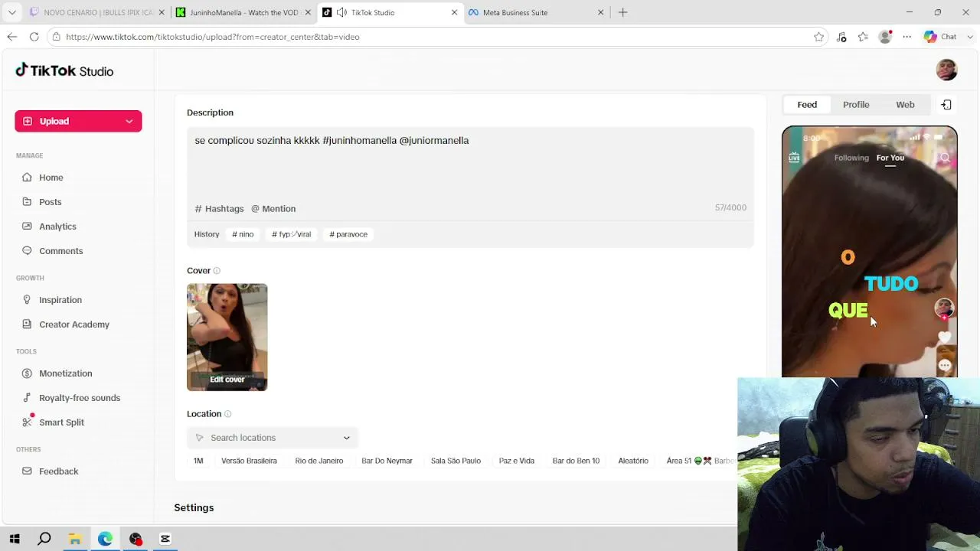This screenshot has width=980, height=551.
Task: Choose the Bar do Ben 10 location chip
Action: (576, 461)
